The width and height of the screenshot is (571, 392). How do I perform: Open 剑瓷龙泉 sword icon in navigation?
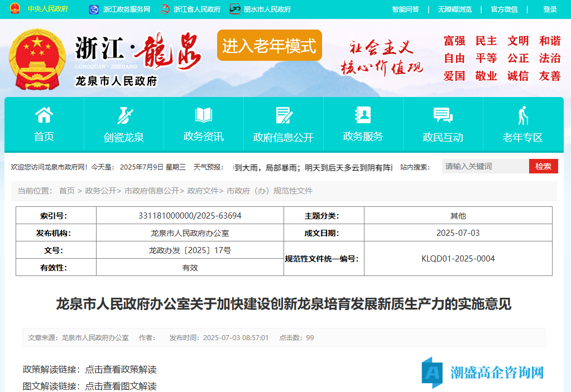click(124, 115)
